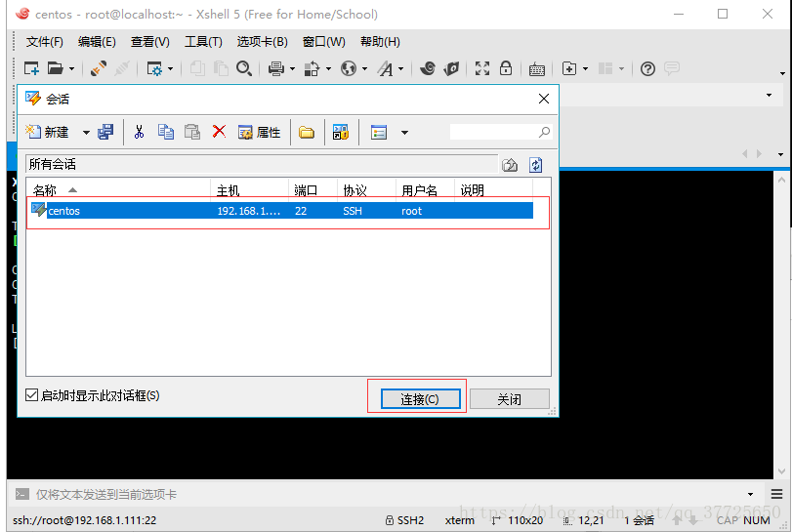Click the 所有会话 path field

click(x=262, y=165)
